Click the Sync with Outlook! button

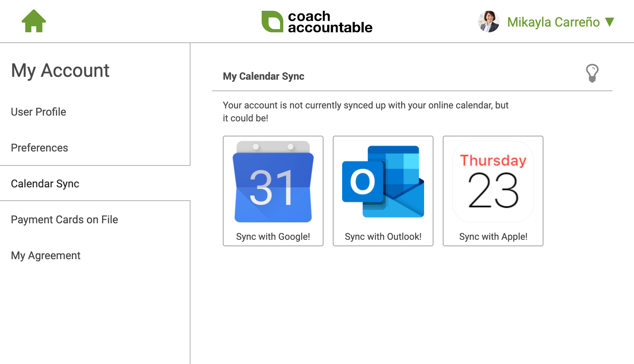coord(383,236)
